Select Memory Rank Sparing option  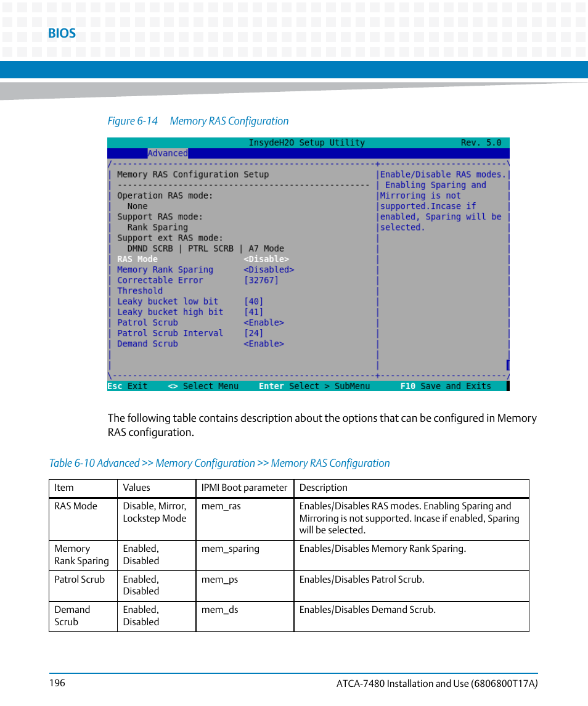point(165,269)
